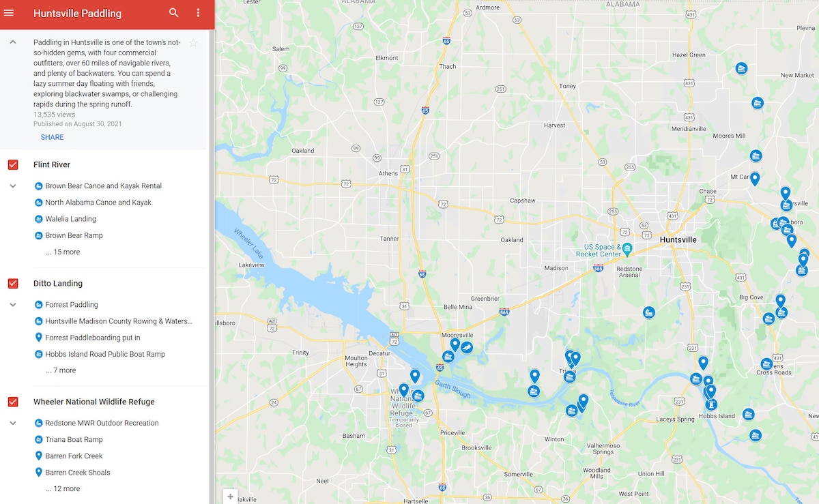Click pin marker near Mooresville
The width and height of the screenshot is (819, 504).
(455, 344)
